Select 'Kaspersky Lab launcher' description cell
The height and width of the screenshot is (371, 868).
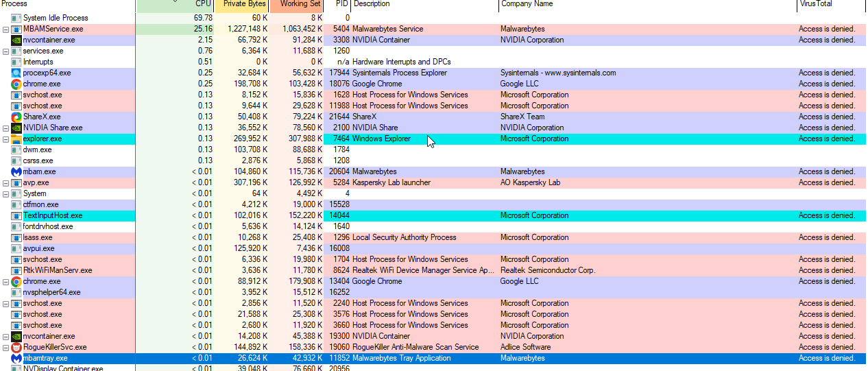pyautogui.click(x=391, y=182)
